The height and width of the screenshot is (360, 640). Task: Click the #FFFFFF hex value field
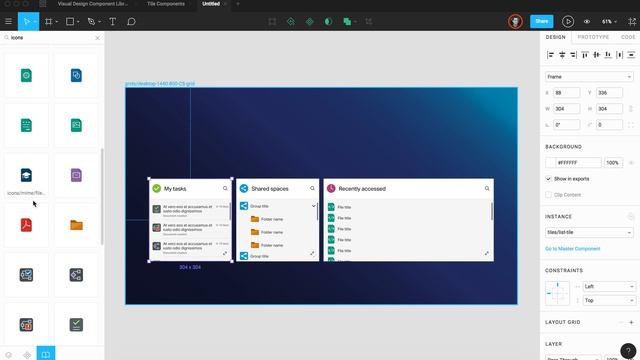pyautogui.click(x=578, y=162)
